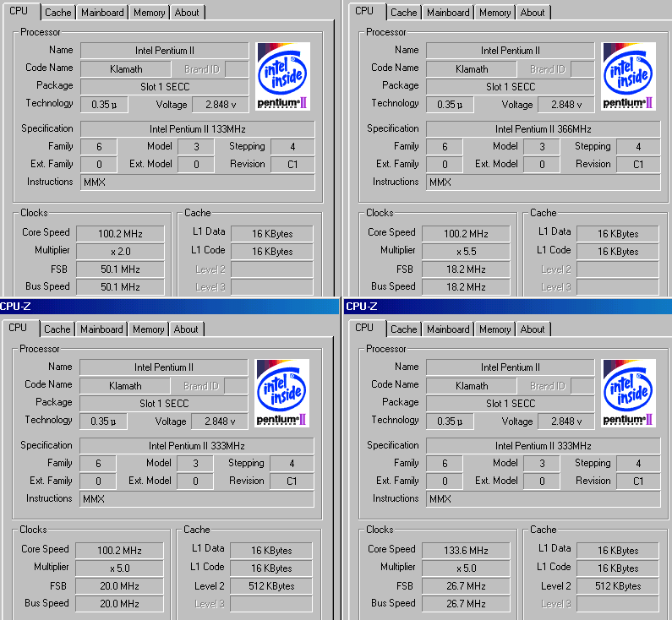Click Package 'Slot 1 SECC' in the 133MHz window
Screen dimensions: 672x620
click(165, 87)
